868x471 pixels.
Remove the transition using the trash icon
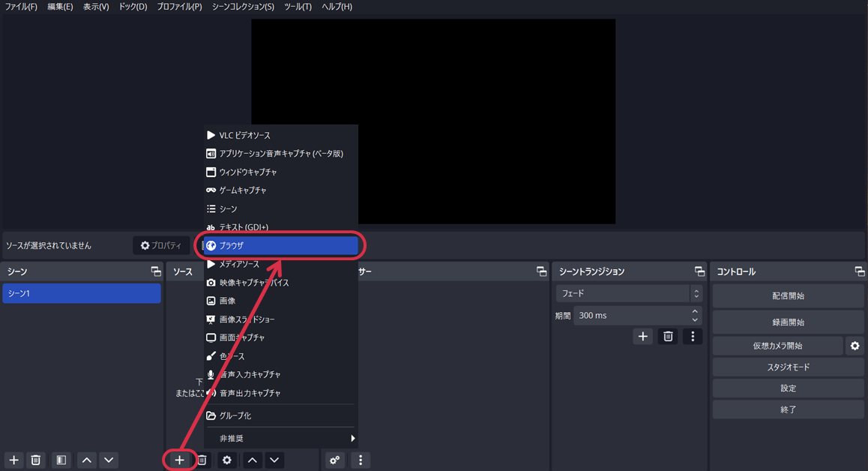tap(667, 336)
